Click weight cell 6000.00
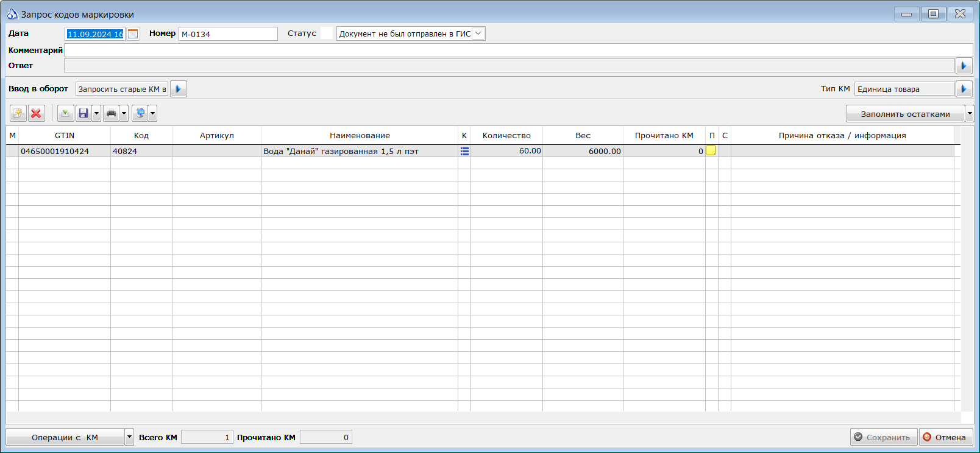This screenshot has height=453, width=980. pos(583,151)
